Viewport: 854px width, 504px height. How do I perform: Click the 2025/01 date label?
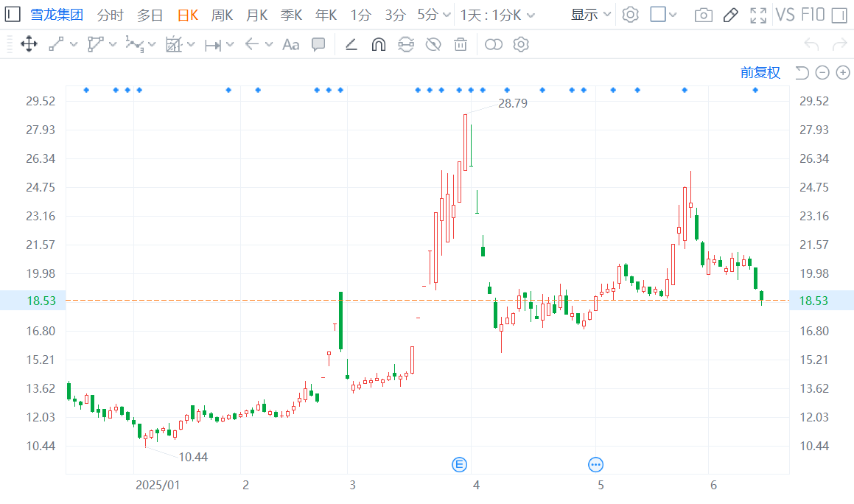[158, 485]
